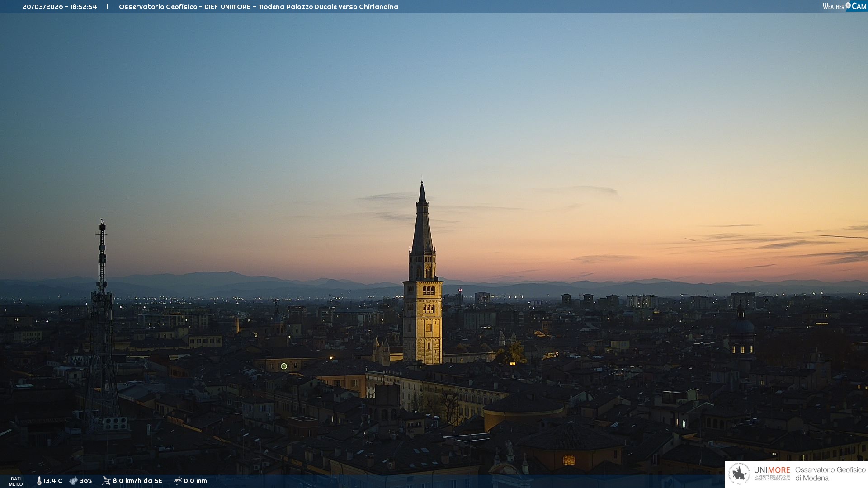Click the UNIMORE university seal emblem

click(739, 474)
